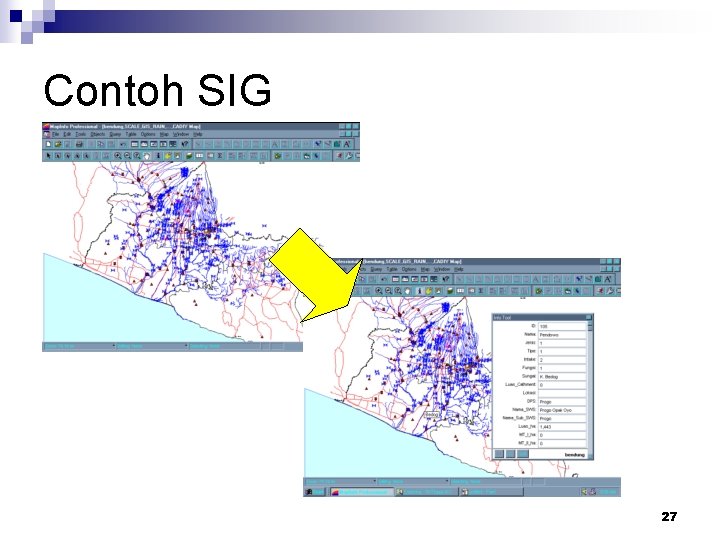
Task: Select the arrow Select tool in upper window
Action: coord(48,156)
